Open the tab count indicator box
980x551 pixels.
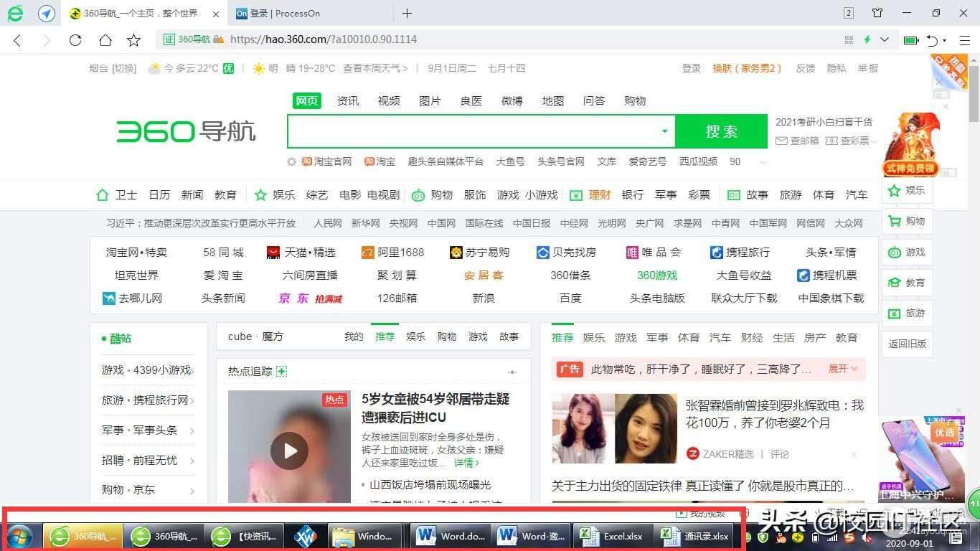click(849, 13)
